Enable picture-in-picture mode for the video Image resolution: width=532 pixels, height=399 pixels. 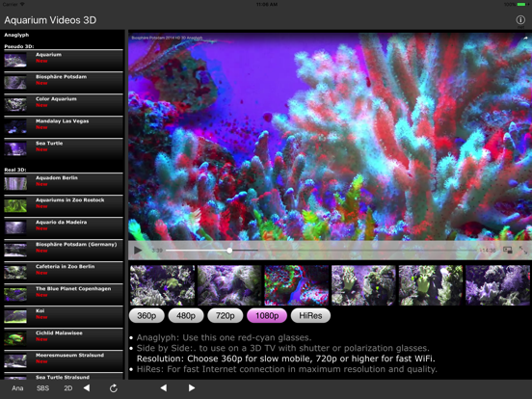[508, 250]
